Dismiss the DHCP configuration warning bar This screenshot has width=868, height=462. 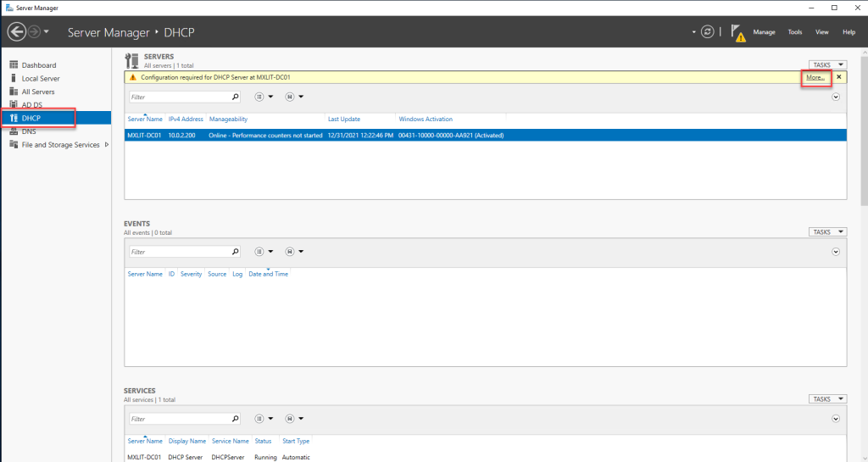[x=839, y=77]
